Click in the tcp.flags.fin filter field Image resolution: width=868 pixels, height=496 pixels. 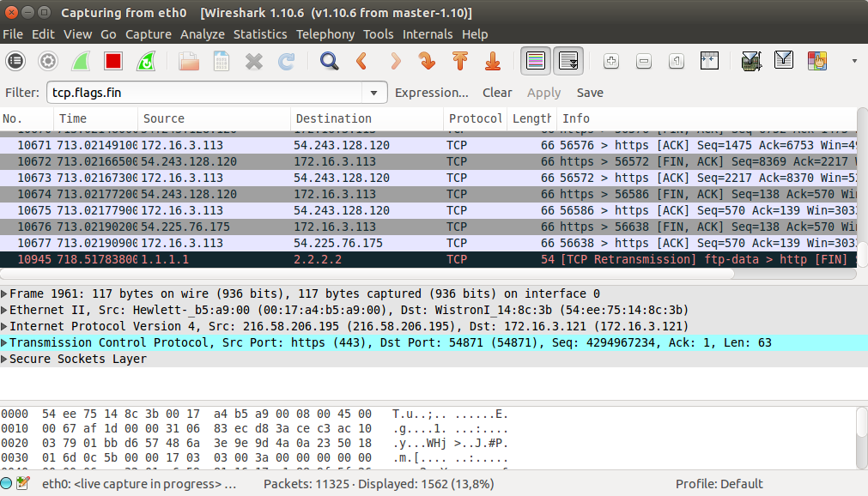(206, 93)
